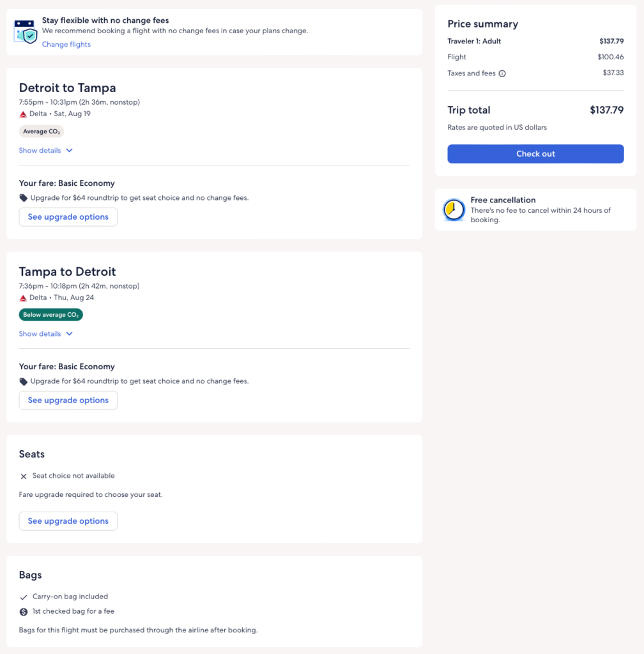644x654 pixels.
Task: Expand Show details for Detroit to Tampa
Action: pyautogui.click(x=40, y=151)
